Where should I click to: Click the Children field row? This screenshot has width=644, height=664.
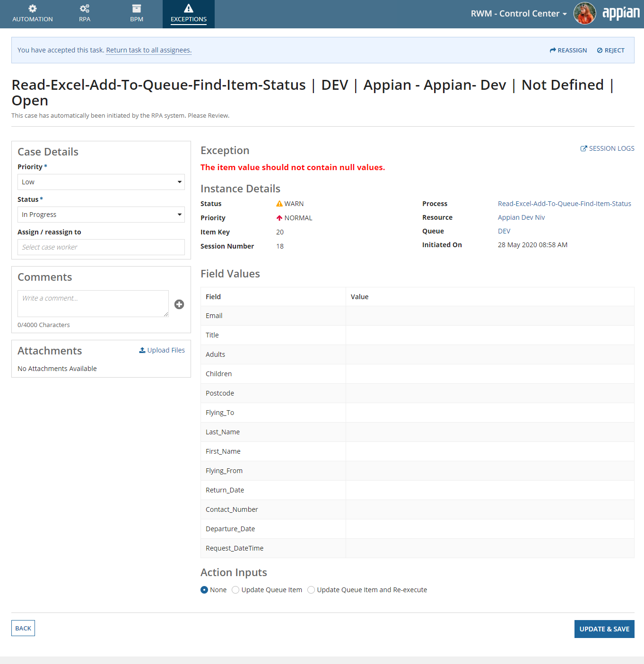418,374
